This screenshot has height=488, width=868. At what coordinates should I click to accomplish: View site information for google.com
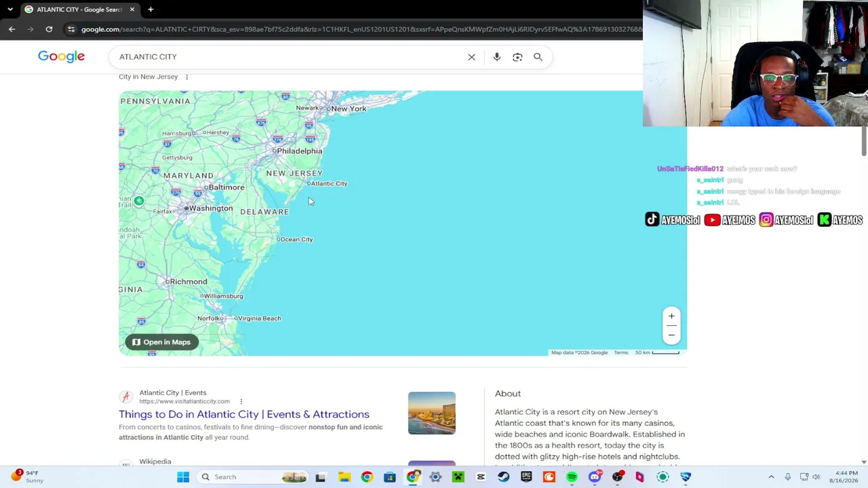pos(71,29)
